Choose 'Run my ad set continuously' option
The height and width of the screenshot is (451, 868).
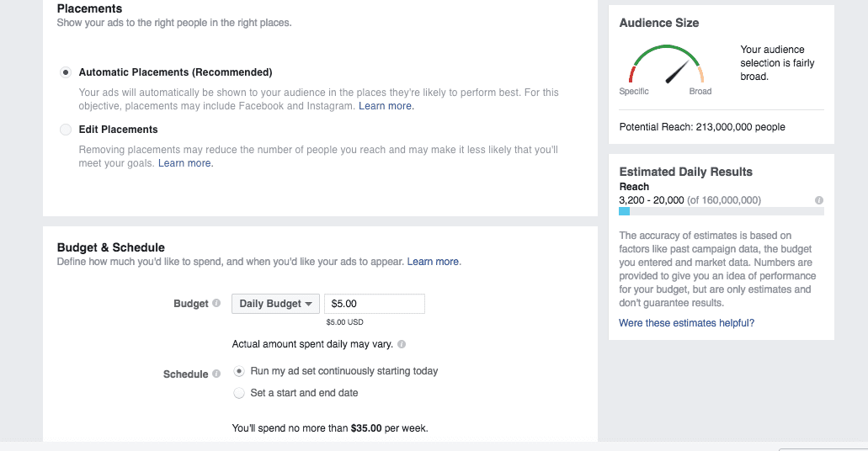238,371
